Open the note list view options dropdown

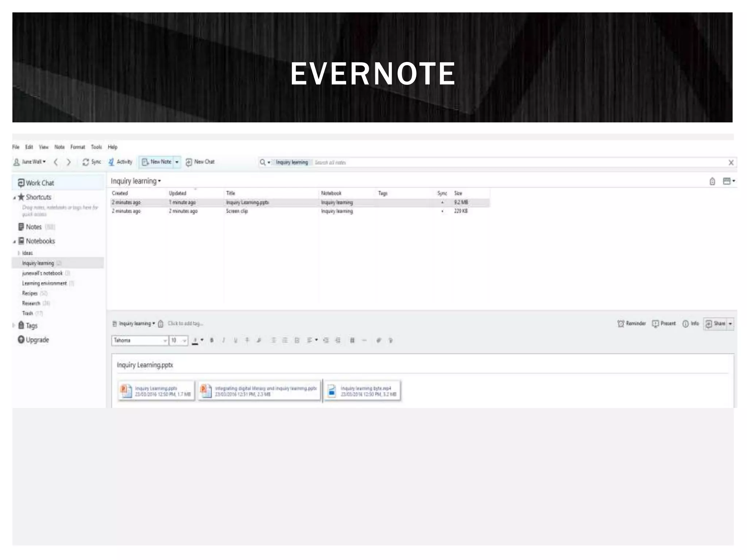click(729, 181)
